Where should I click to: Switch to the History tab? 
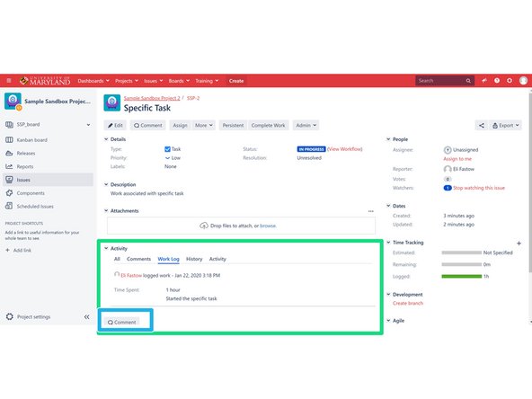[194, 259]
